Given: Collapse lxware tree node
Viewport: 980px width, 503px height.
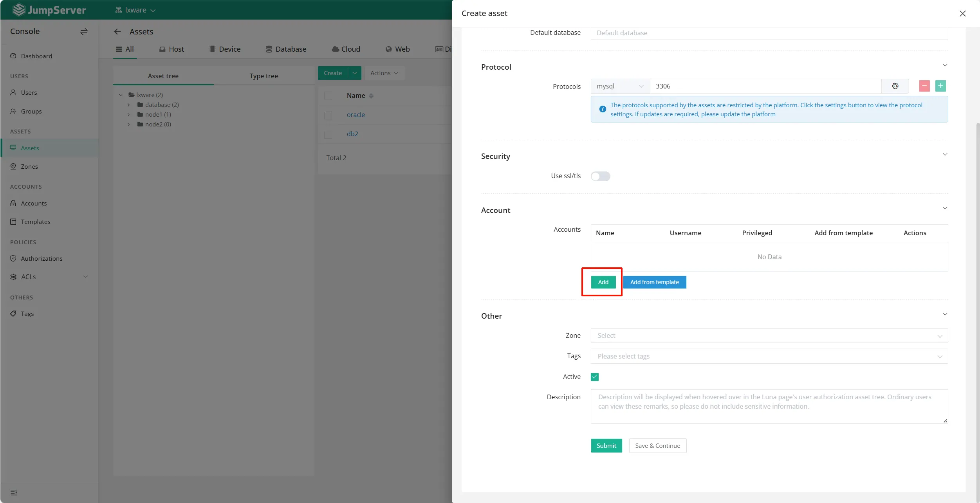Looking at the screenshot, I should tap(121, 95).
